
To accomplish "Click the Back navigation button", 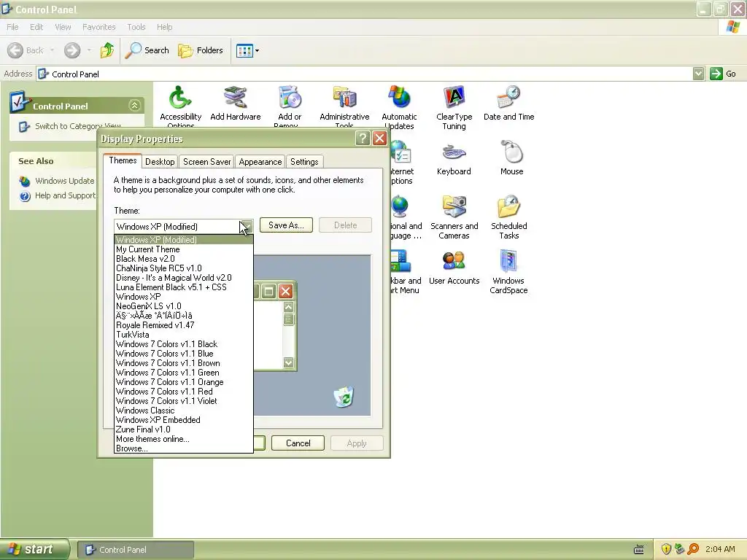I will tap(26, 50).
